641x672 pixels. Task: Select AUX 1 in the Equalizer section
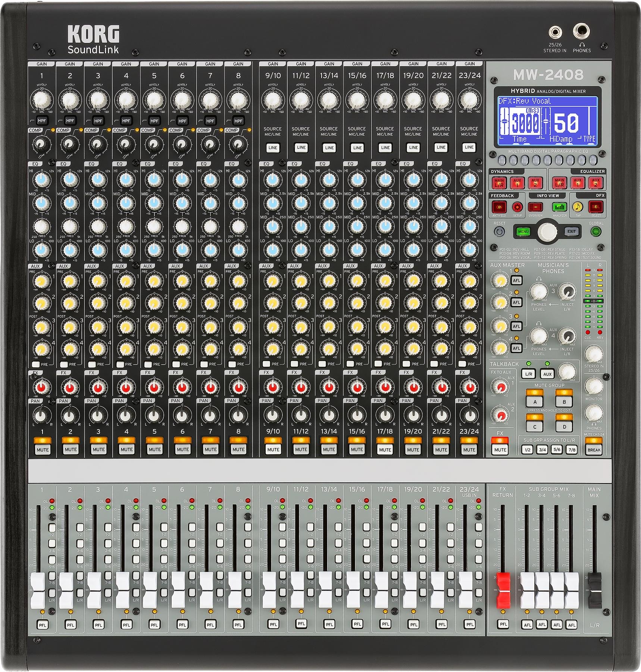click(578, 183)
